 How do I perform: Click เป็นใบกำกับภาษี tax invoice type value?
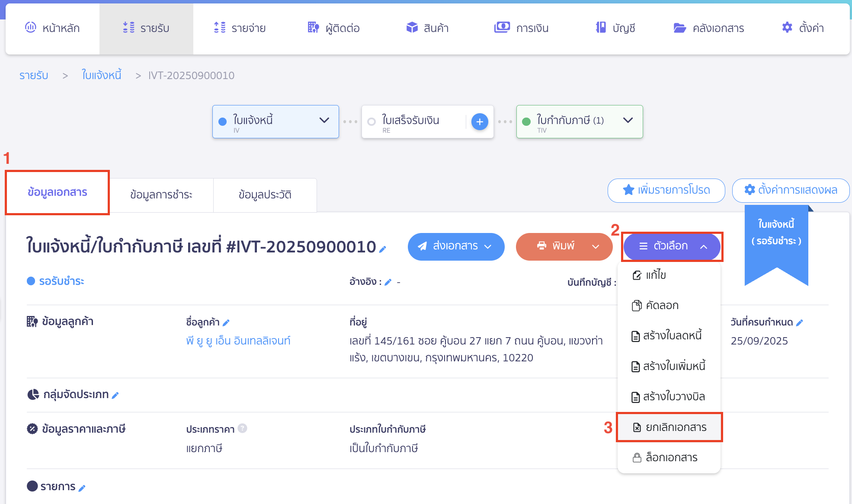click(384, 448)
